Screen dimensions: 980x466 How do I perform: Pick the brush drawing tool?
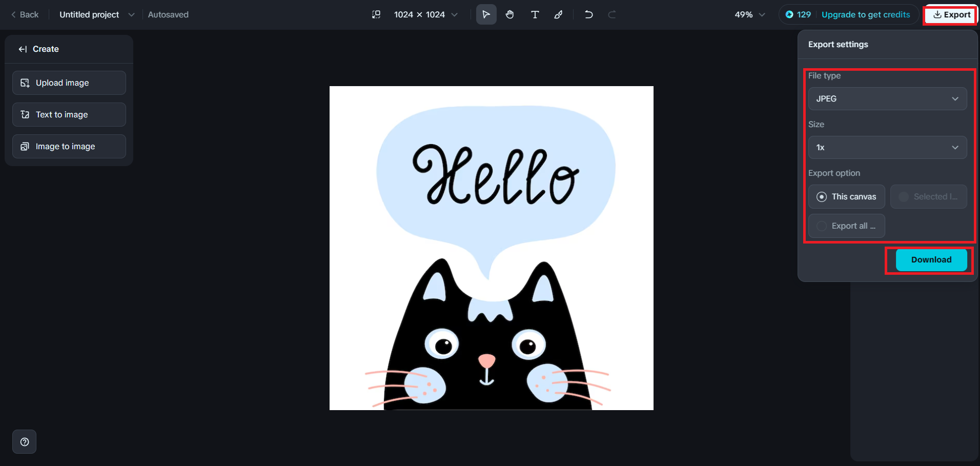(x=558, y=14)
